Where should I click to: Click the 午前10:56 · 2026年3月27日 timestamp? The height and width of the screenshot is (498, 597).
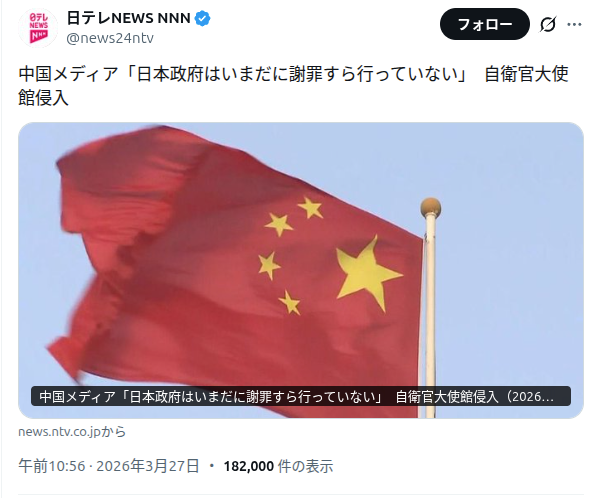point(109,466)
